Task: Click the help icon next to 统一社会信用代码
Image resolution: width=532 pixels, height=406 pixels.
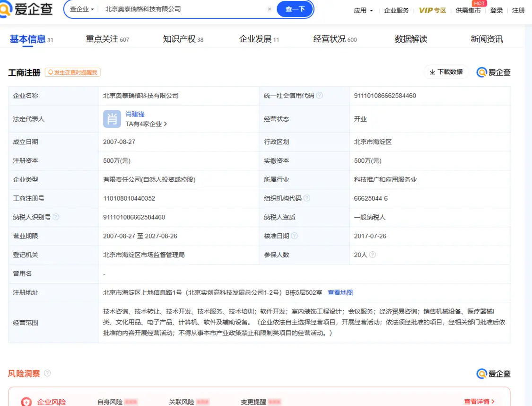Action: (319, 96)
